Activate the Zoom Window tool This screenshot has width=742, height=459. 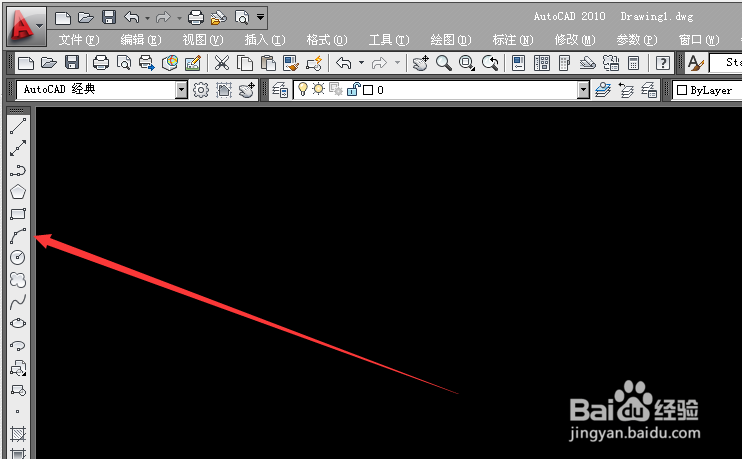click(x=467, y=63)
